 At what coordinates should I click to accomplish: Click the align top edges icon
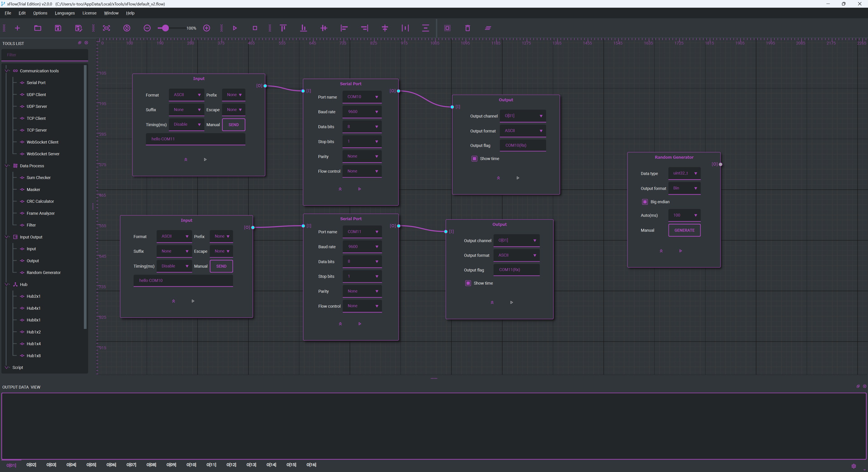tap(283, 28)
